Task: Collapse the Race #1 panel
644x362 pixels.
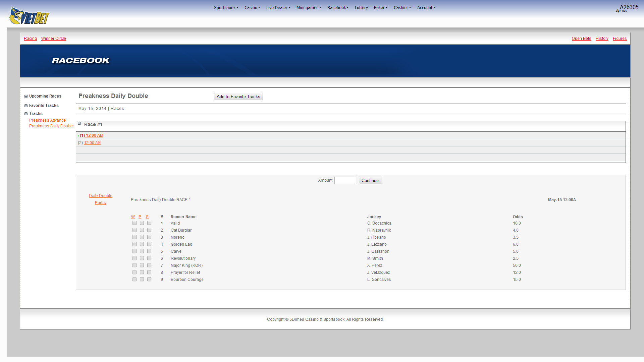Action: 79,123
